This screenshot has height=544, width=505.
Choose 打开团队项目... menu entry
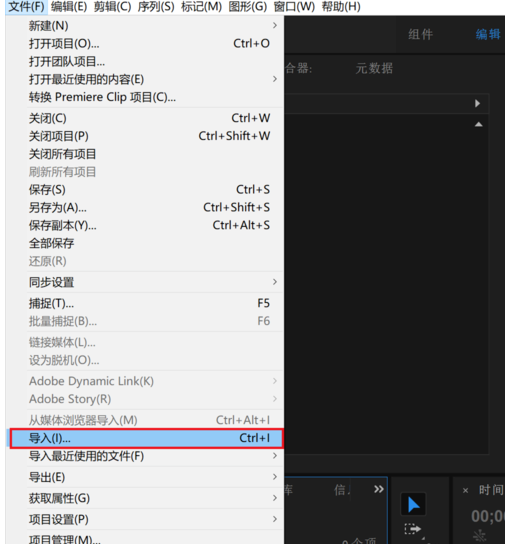[145, 62]
